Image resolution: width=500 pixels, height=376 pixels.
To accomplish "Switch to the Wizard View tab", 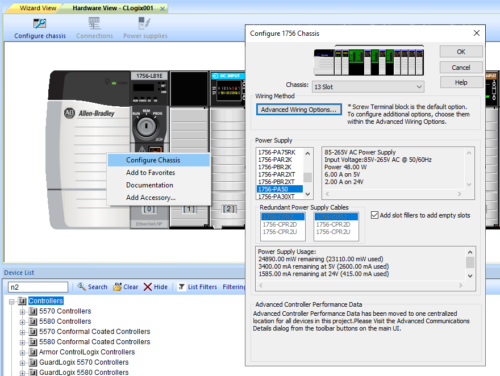I will (38, 8).
